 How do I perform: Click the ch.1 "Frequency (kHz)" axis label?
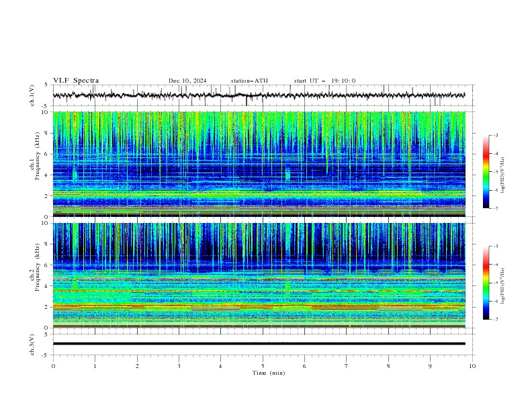[x=38, y=156]
